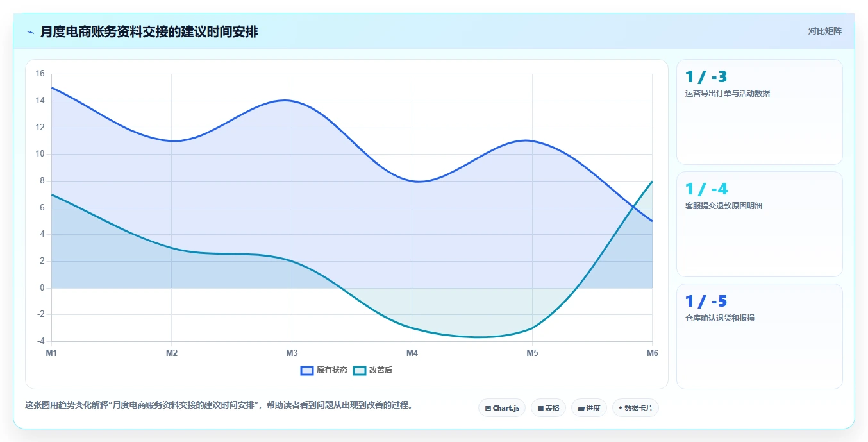Click the -4 y-axis tick label

(40, 341)
